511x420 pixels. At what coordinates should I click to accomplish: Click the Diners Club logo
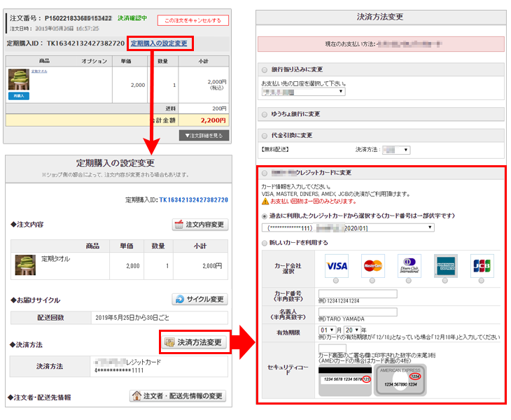[x=409, y=266]
